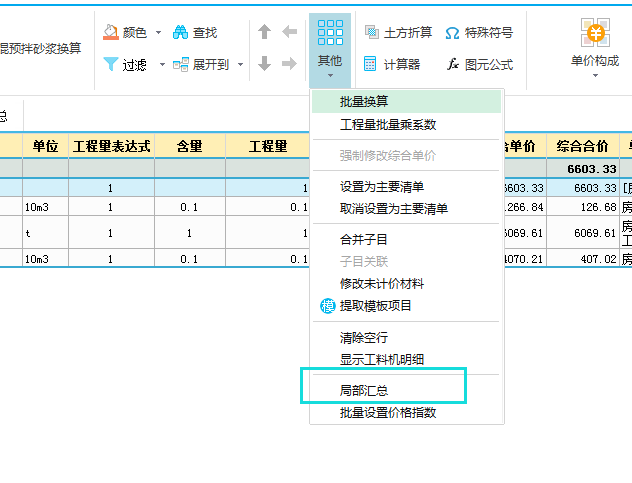Click the 其他 grid icon
The width and height of the screenshot is (632, 483).
(330, 32)
